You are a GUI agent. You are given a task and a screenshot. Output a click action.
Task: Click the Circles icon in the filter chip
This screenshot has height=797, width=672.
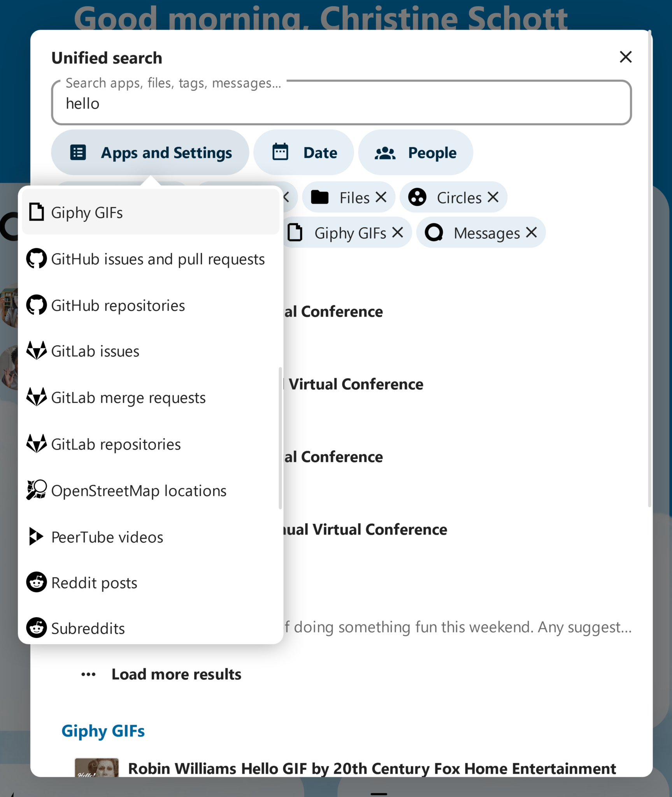tap(418, 197)
